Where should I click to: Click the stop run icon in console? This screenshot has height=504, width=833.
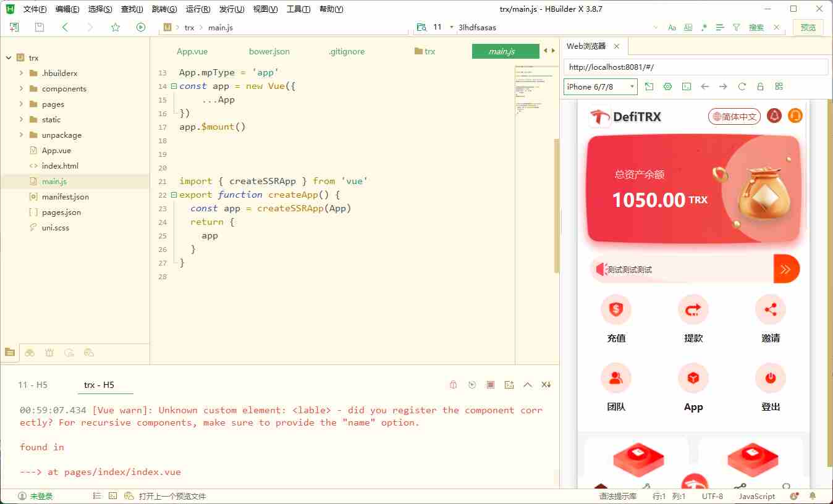490,385
